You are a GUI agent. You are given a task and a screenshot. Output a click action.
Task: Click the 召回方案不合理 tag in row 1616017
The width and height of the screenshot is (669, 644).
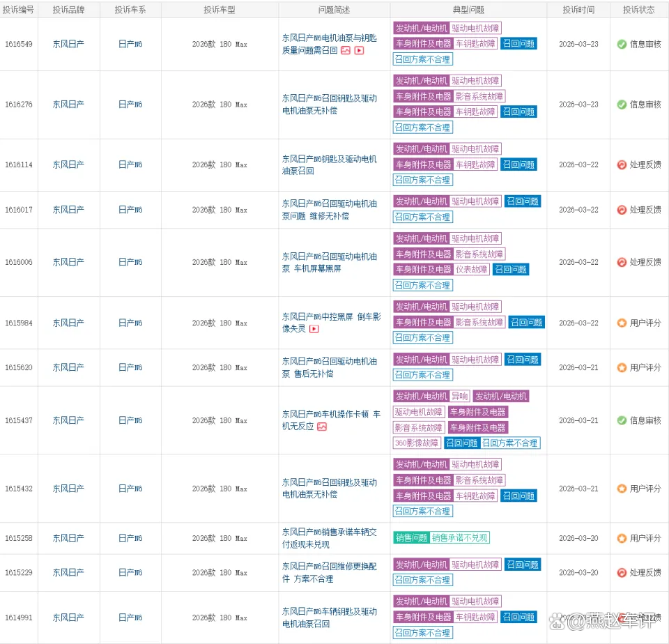click(x=422, y=217)
